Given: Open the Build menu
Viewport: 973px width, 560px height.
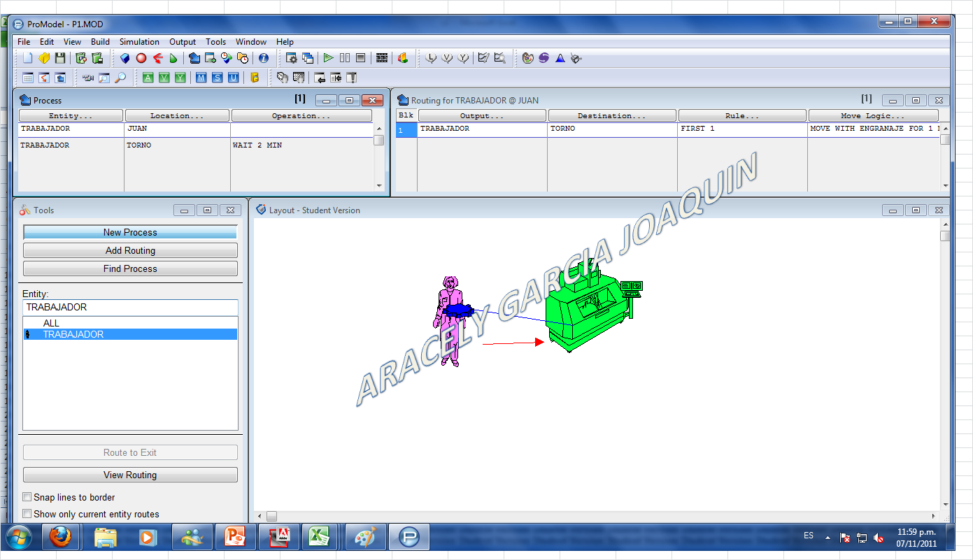Looking at the screenshot, I should pyautogui.click(x=100, y=41).
